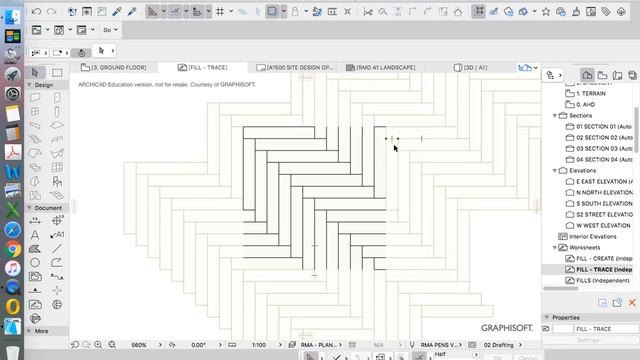
Task: Open Project Map in navigator
Action: pos(587,75)
